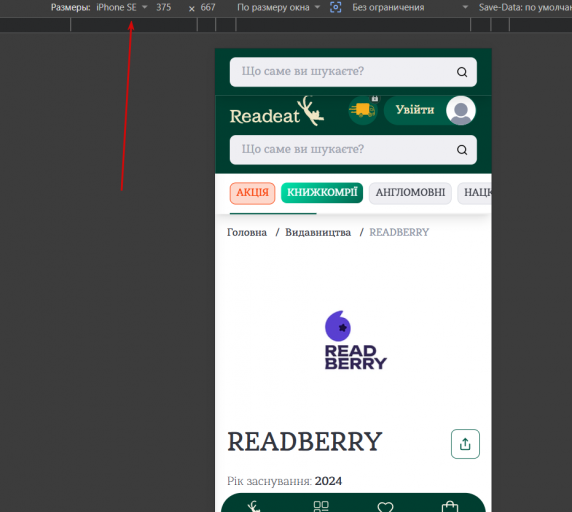The height and width of the screenshot is (512, 572).
Task: Click the delivery truck icon
Action: tap(362, 110)
